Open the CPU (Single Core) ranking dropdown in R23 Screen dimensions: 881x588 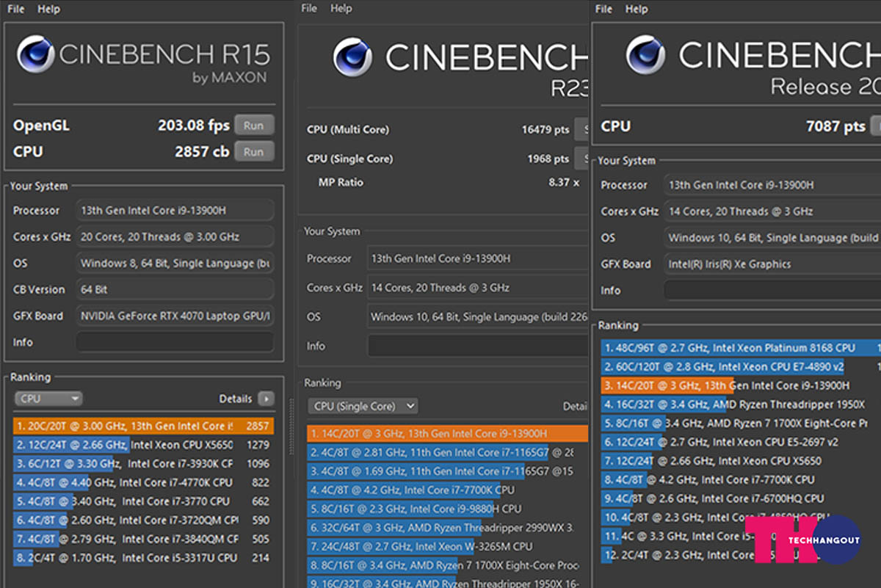click(x=363, y=406)
